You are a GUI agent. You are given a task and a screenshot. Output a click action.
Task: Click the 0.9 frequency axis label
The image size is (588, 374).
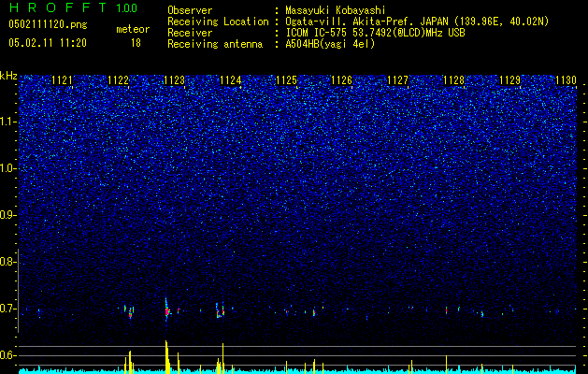click(7, 215)
